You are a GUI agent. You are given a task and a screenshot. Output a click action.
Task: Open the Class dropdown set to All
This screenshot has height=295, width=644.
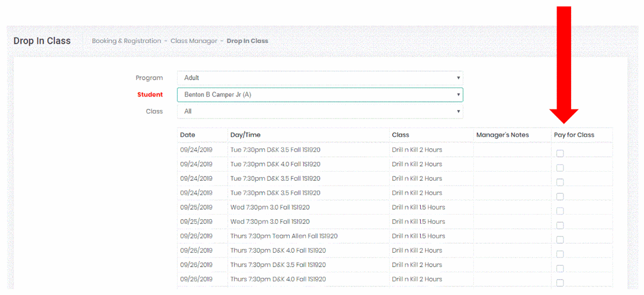(320, 111)
